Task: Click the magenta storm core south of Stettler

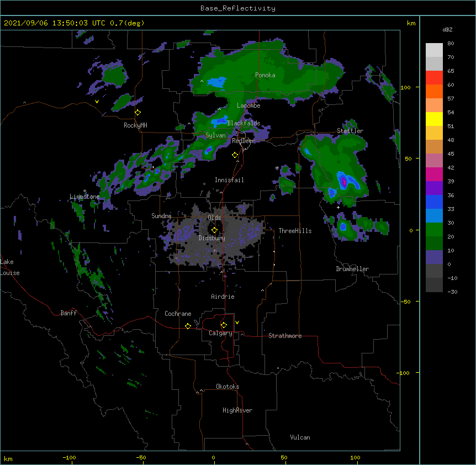Action: (344, 182)
